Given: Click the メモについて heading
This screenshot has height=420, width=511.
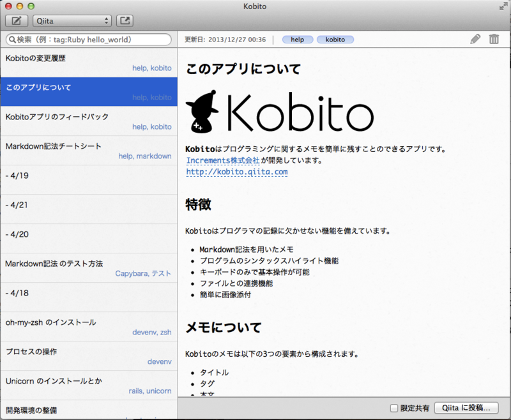Looking at the screenshot, I should point(224,327).
